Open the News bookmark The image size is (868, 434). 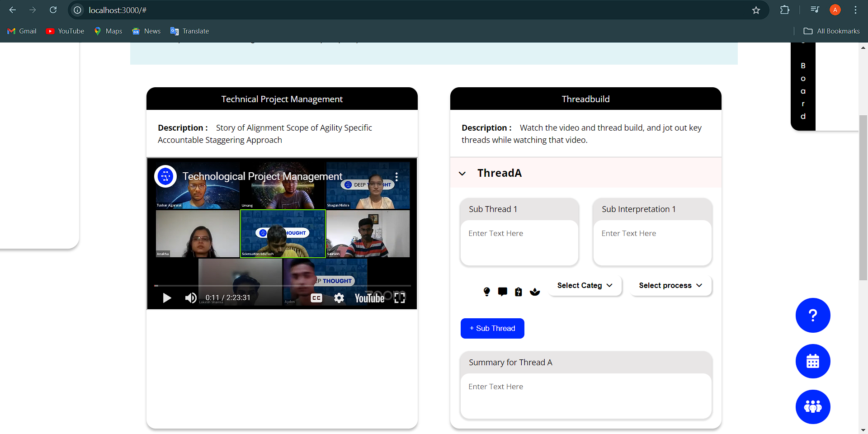point(146,31)
